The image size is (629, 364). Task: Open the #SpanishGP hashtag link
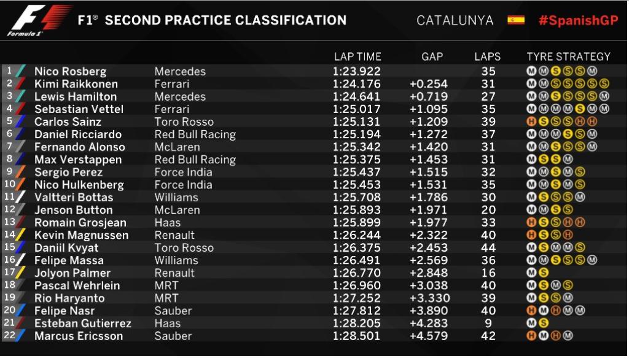(577, 20)
